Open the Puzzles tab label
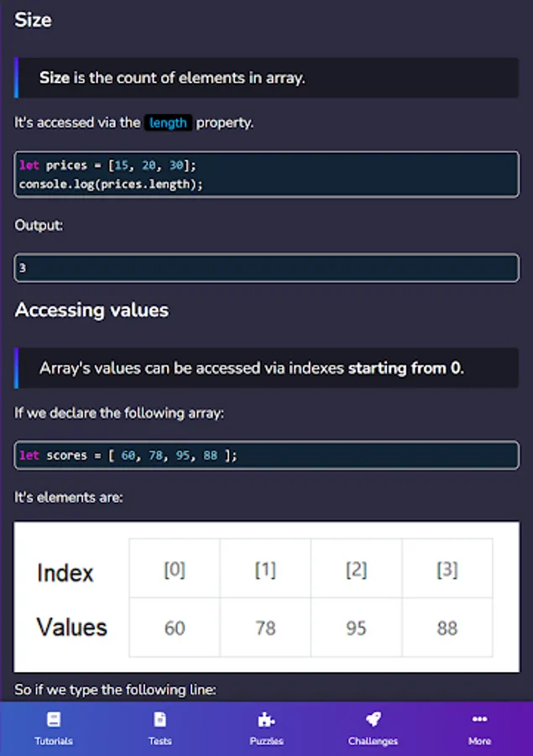This screenshot has height=756, width=533. [x=266, y=741]
